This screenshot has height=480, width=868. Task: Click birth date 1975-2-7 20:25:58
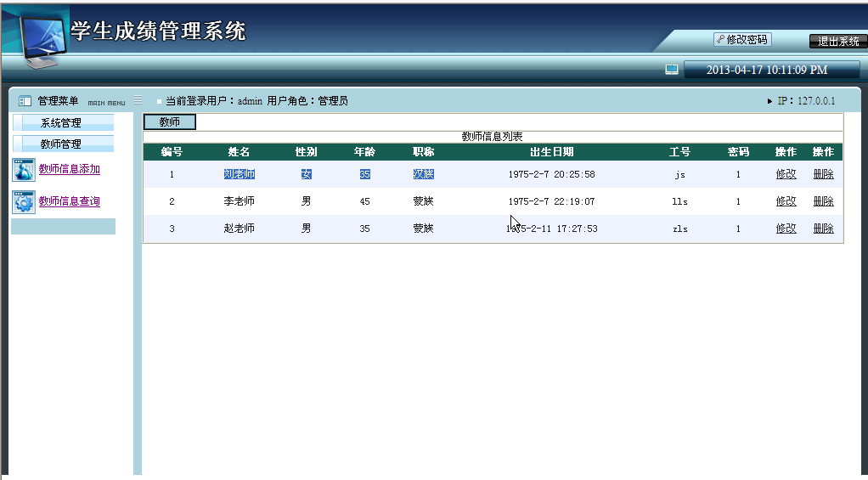(x=551, y=174)
